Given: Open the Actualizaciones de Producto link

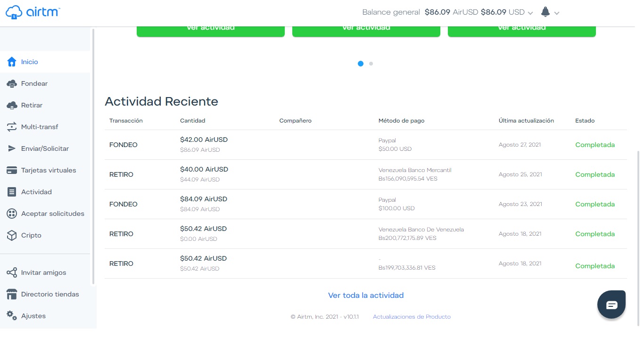Looking at the screenshot, I should 412,317.
